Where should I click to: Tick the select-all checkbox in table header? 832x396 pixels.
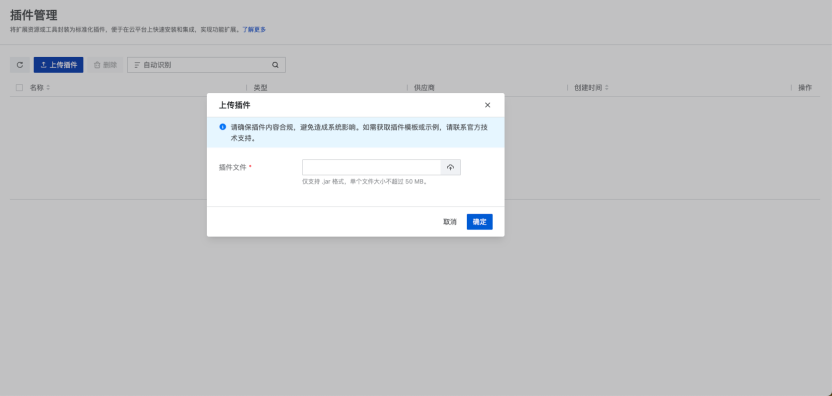20,88
